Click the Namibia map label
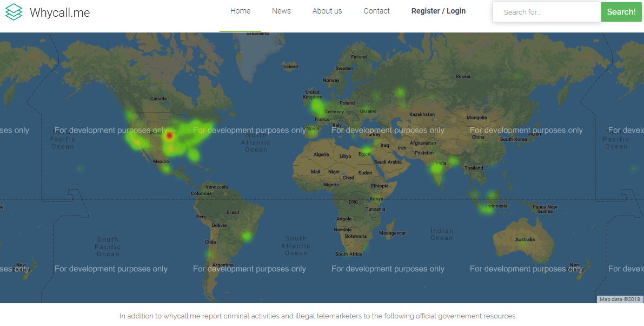The image size is (644, 326). click(x=342, y=230)
